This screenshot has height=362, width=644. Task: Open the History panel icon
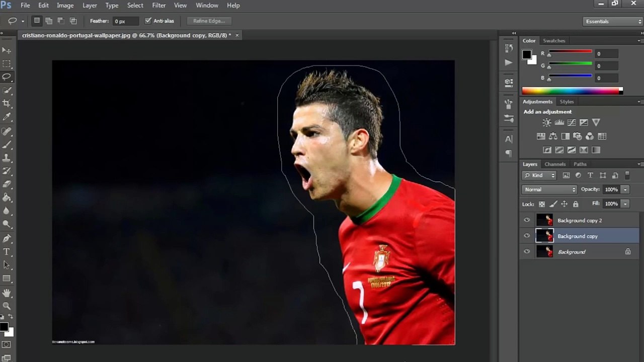(x=509, y=48)
